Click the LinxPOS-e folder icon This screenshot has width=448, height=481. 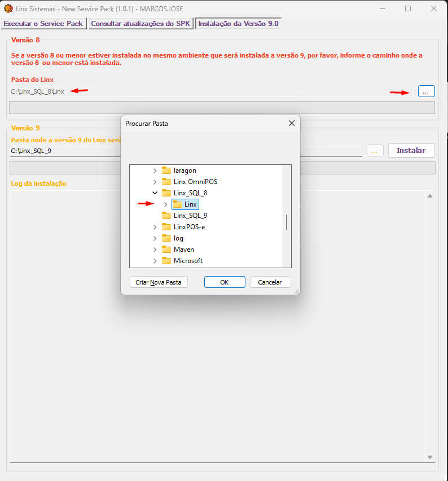click(166, 227)
